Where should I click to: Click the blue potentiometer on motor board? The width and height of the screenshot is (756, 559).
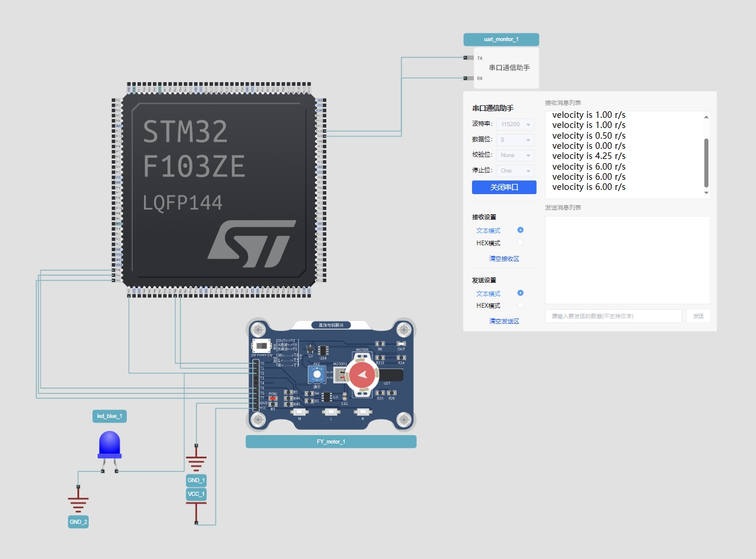pyautogui.click(x=317, y=374)
